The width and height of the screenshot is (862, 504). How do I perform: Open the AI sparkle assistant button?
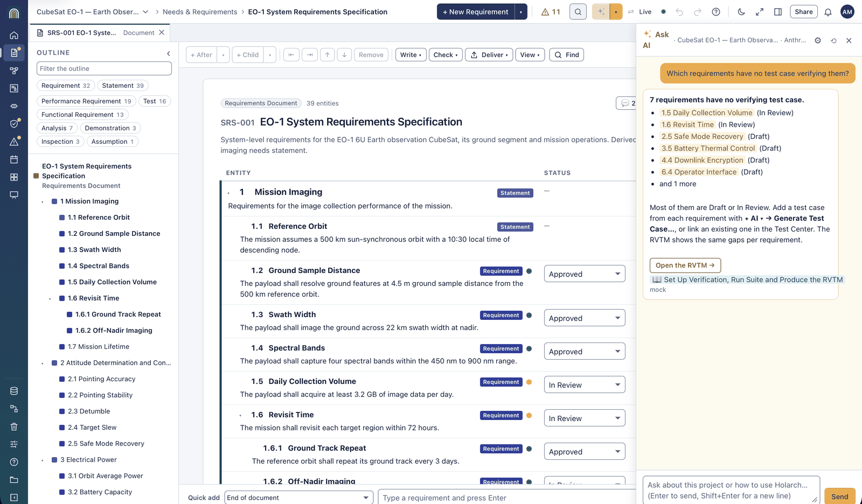click(x=601, y=12)
